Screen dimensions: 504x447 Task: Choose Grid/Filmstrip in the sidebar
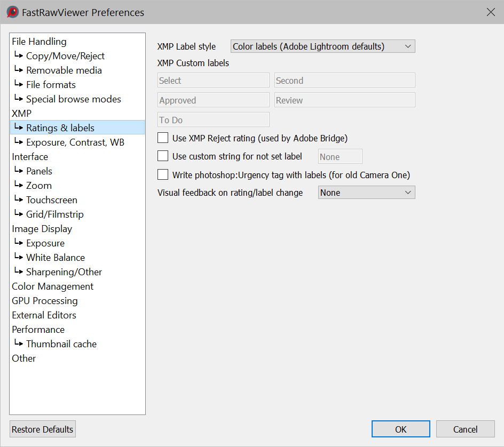[x=54, y=214]
